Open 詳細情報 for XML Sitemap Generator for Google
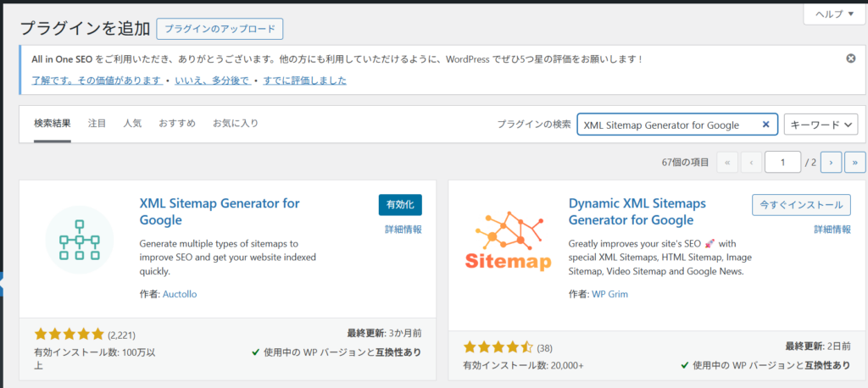Image resolution: width=868 pixels, height=388 pixels. point(403,229)
